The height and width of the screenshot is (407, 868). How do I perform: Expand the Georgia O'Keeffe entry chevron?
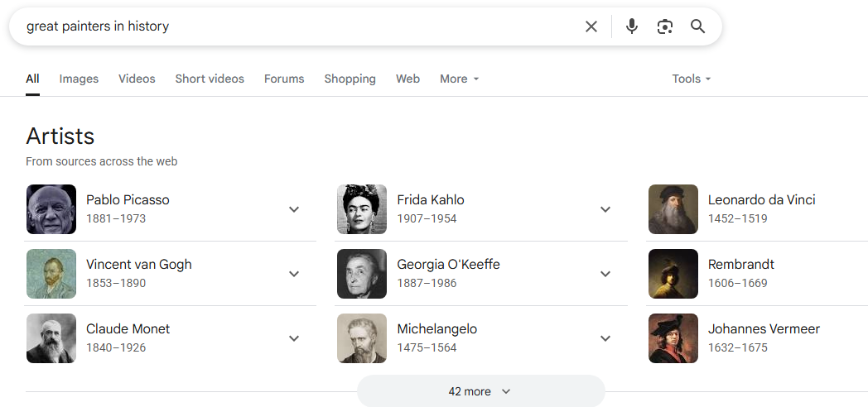[605, 274]
